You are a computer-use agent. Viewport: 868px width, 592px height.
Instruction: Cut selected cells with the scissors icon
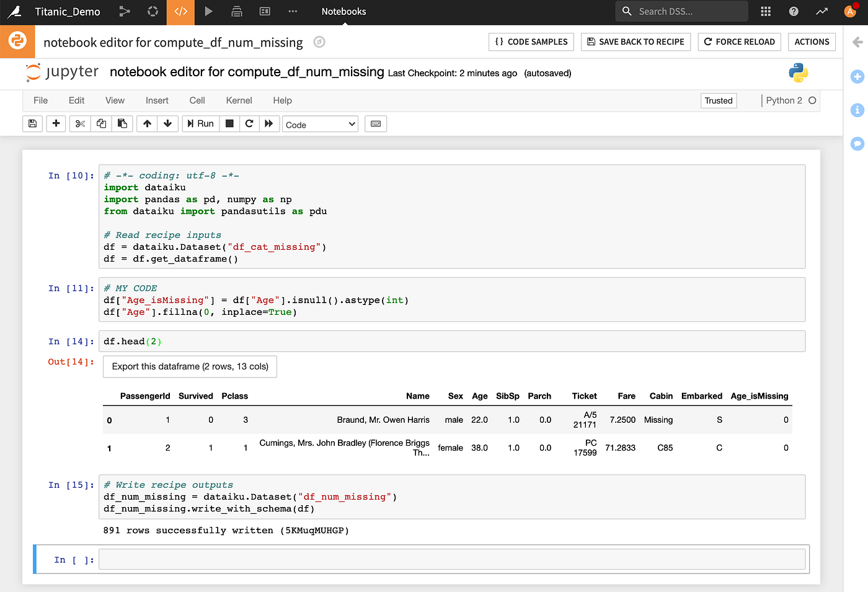(79, 123)
